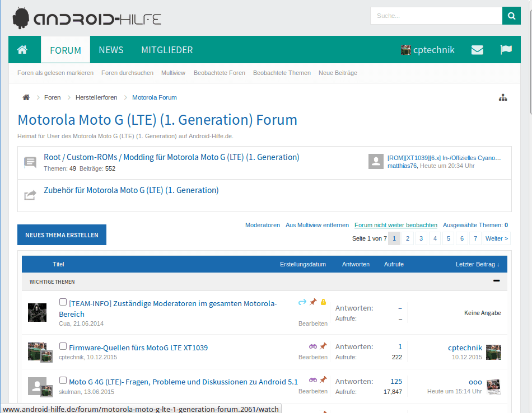Open the sitemap tree icon
The height and width of the screenshot is (413, 532).
[503, 98]
